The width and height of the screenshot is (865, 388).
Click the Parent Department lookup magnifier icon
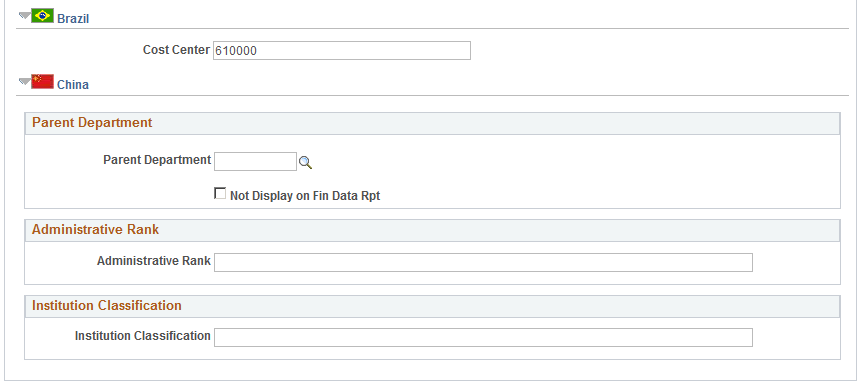[305, 162]
